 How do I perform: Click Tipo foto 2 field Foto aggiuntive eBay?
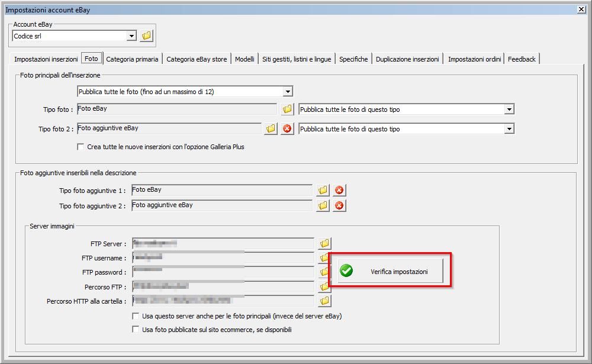169,129
